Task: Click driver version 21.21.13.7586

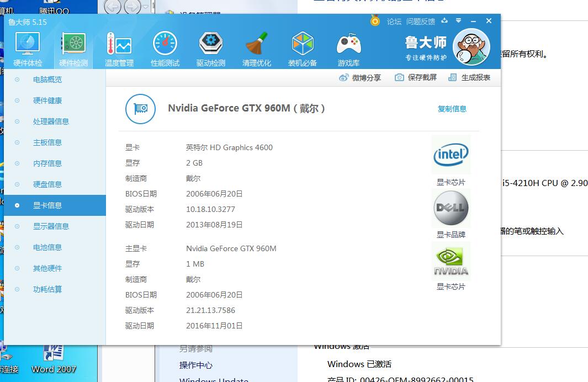Action: [x=210, y=310]
